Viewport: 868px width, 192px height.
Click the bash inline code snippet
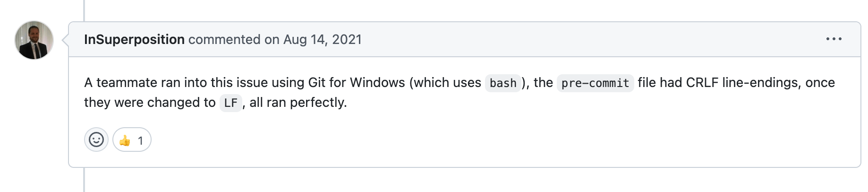click(503, 83)
